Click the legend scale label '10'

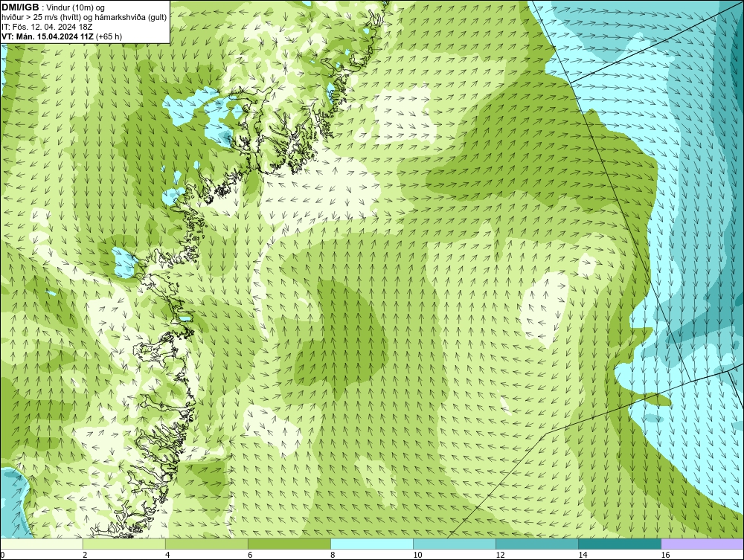(x=417, y=555)
